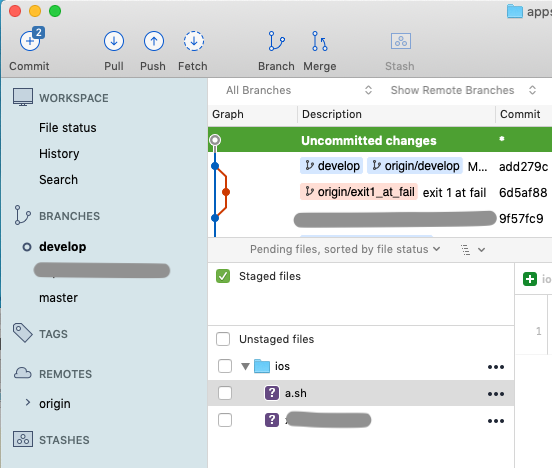This screenshot has height=468, width=552.
Task: Check the redacted file below a.sh
Action: pos(225,420)
